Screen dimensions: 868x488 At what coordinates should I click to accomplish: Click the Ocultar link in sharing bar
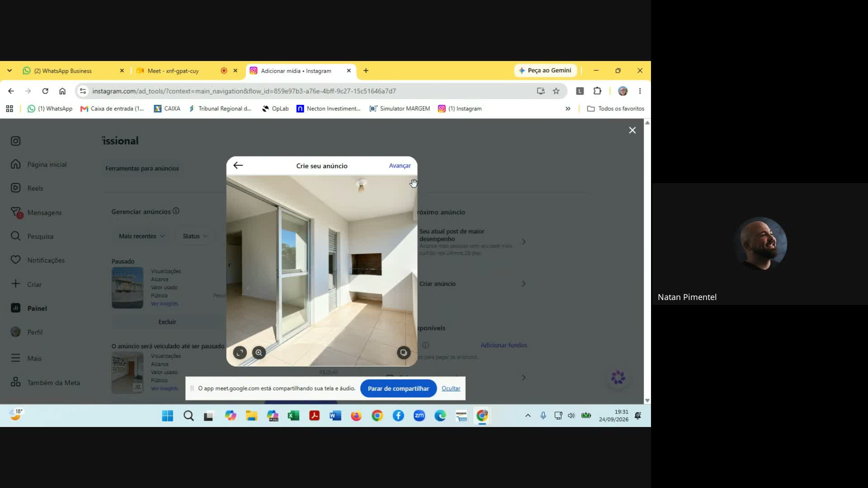pos(451,389)
